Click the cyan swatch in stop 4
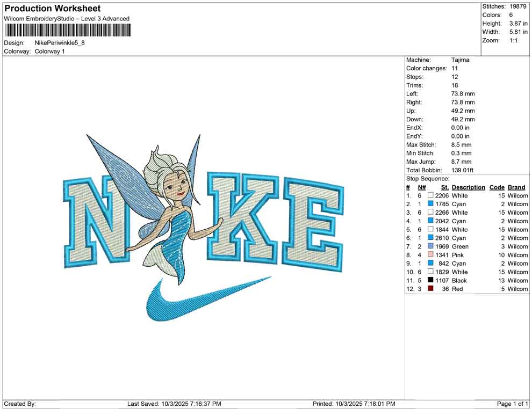The image size is (532, 409). point(430,221)
